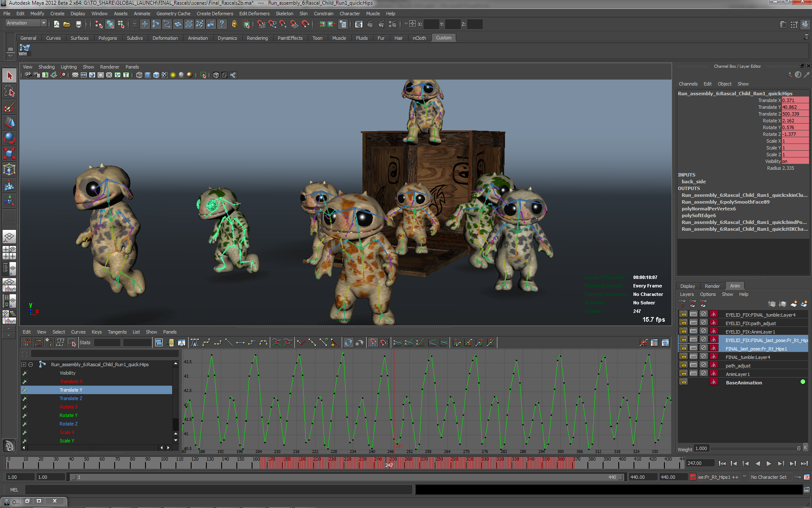The image size is (812, 508).
Task: Toggle textured display checker icon
Action: (x=165, y=75)
